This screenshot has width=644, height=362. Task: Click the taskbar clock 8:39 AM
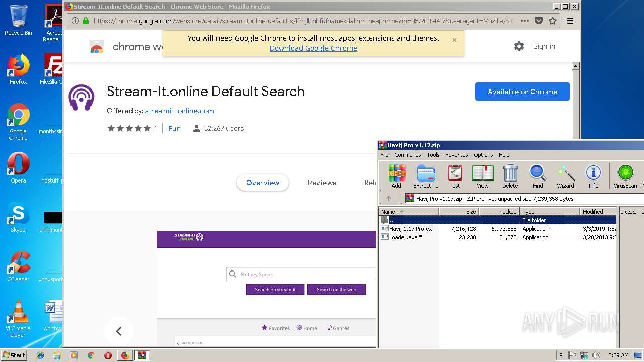point(618,355)
